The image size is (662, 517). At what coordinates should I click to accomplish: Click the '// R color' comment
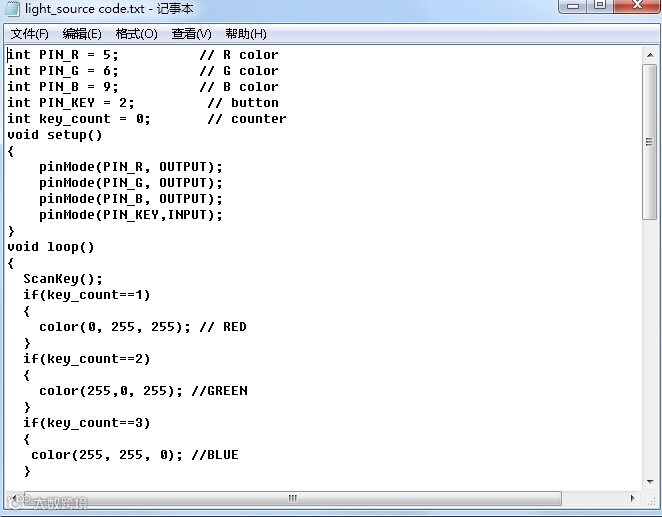click(239, 55)
